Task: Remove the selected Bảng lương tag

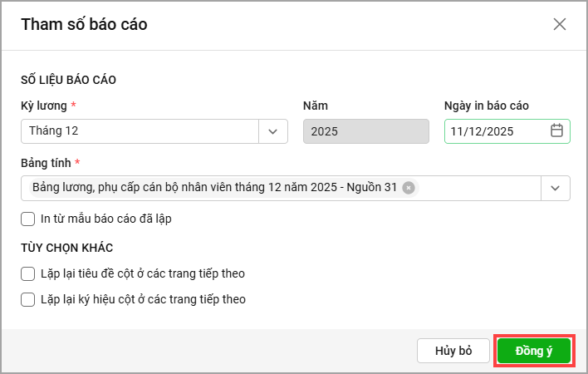Action: pos(409,188)
